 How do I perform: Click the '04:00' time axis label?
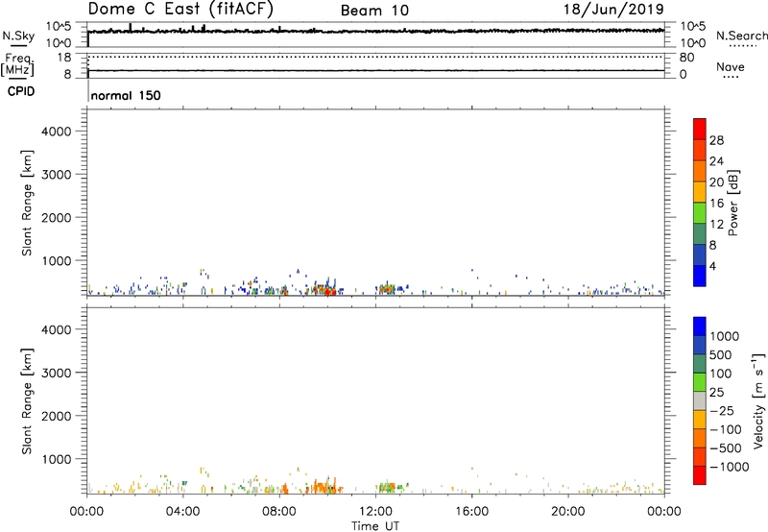coord(182,512)
